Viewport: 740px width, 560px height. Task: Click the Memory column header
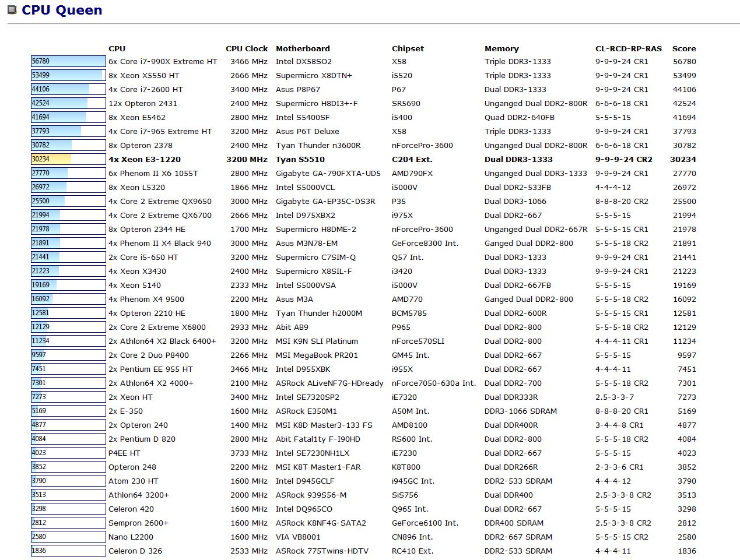[501, 48]
